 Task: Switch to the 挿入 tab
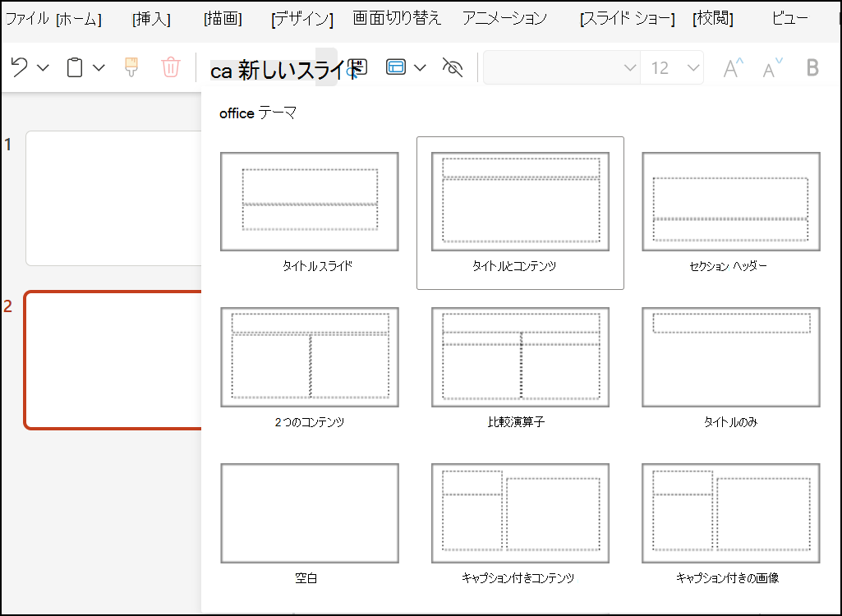(x=151, y=20)
